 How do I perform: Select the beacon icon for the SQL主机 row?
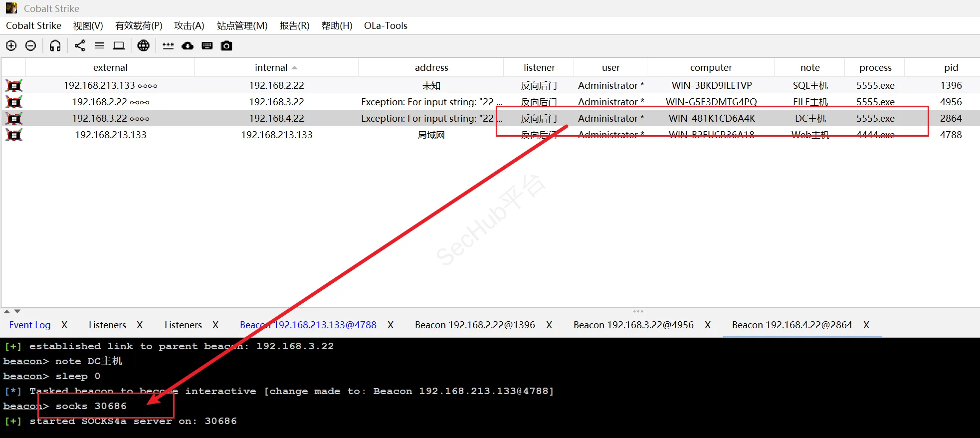pyautogui.click(x=14, y=85)
